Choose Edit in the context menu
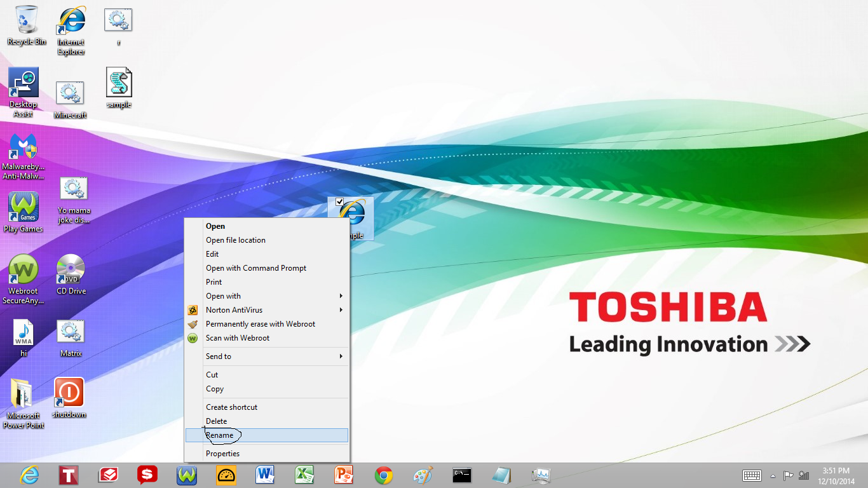868x488 pixels. pos(266,254)
